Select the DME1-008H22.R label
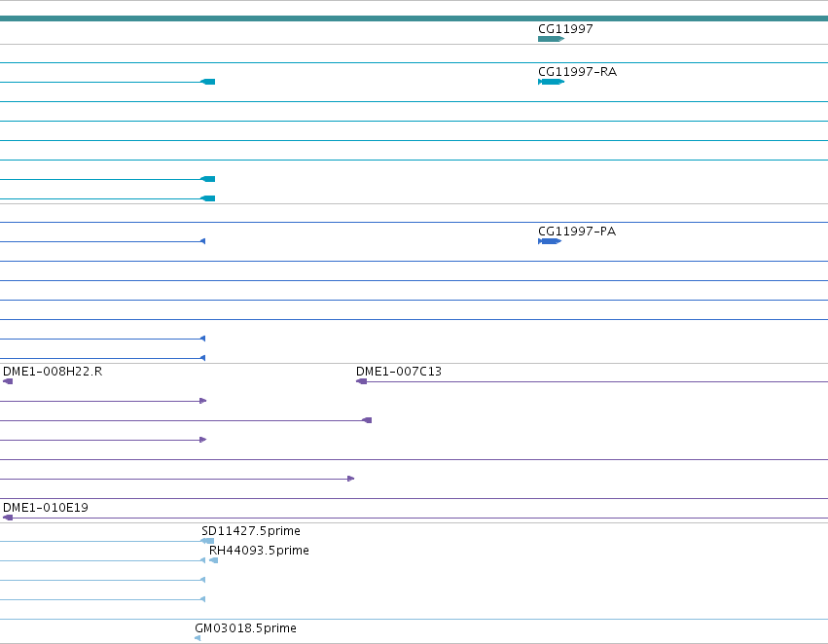This screenshot has height=644, width=828. tap(53, 371)
